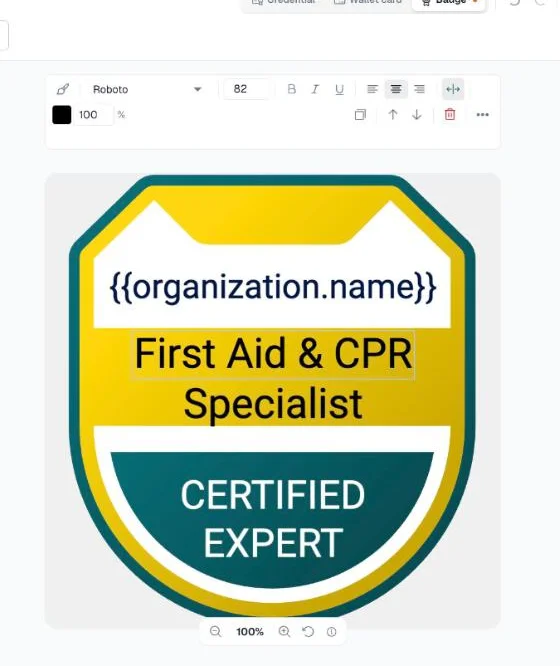Select the First Aid & CPR text
The width and height of the screenshot is (560, 666).
tap(273, 355)
